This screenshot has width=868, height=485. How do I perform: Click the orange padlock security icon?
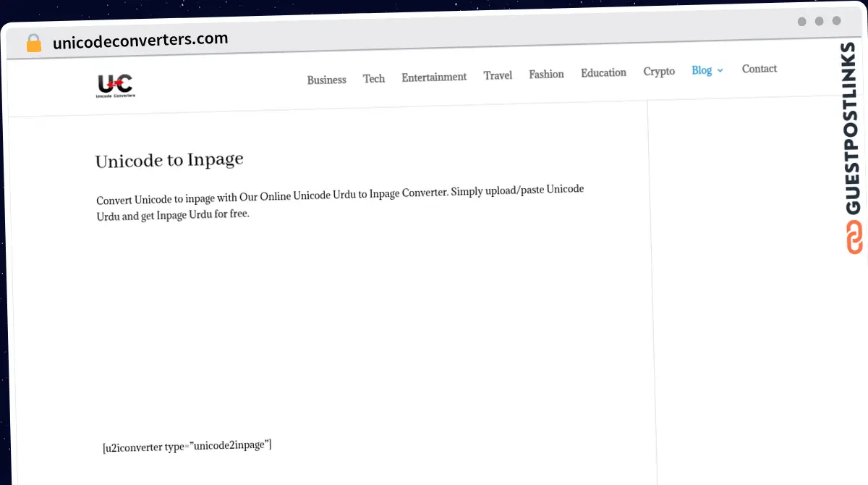(x=33, y=43)
